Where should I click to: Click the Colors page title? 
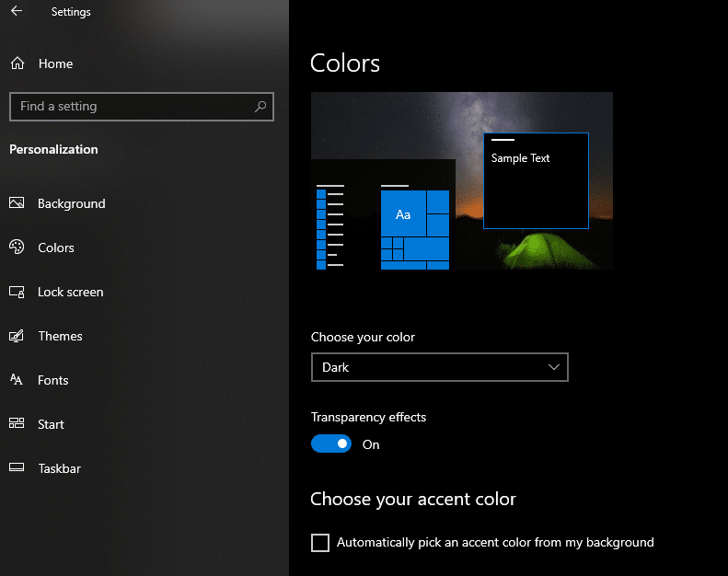point(345,63)
